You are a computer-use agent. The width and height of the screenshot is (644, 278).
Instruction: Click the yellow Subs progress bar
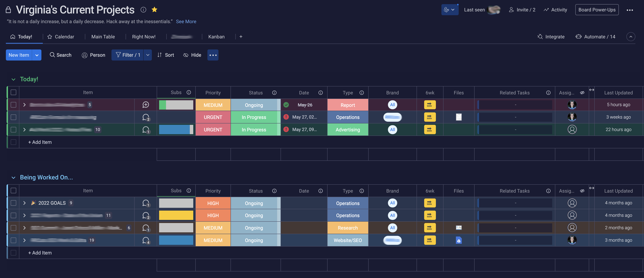(176, 215)
